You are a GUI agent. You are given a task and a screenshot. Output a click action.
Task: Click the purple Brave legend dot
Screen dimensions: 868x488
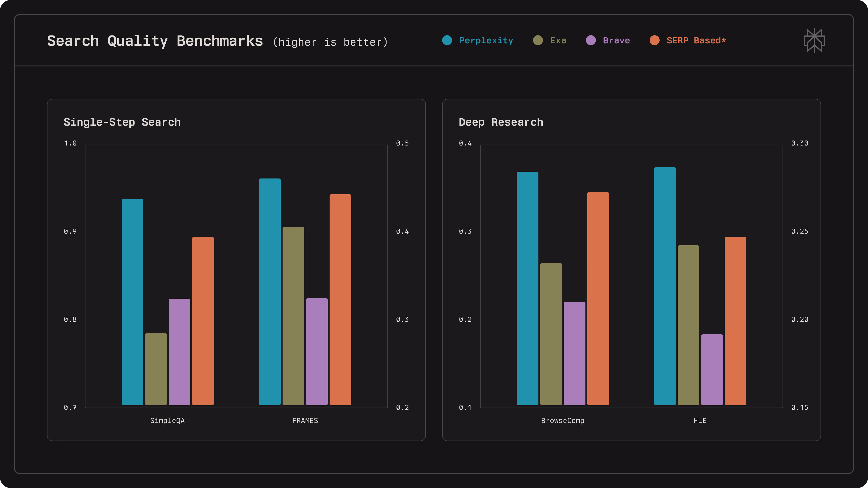point(591,40)
